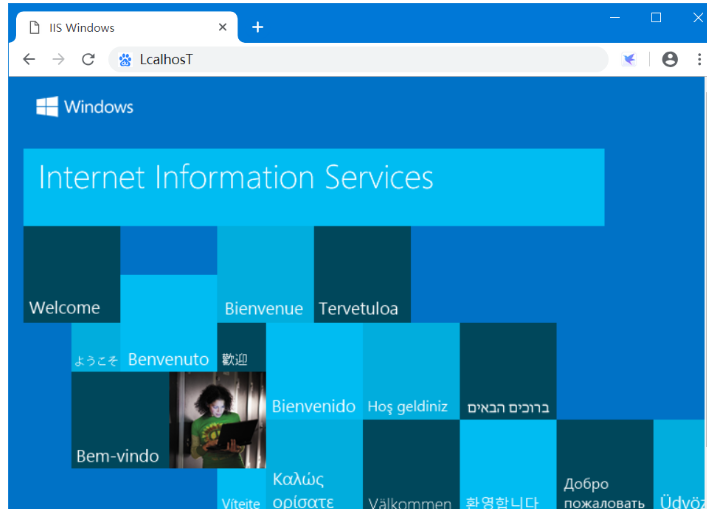Image resolution: width=707 pixels, height=509 pixels.
Task: Click the Bienvenido tile
Action: [314, 371]
